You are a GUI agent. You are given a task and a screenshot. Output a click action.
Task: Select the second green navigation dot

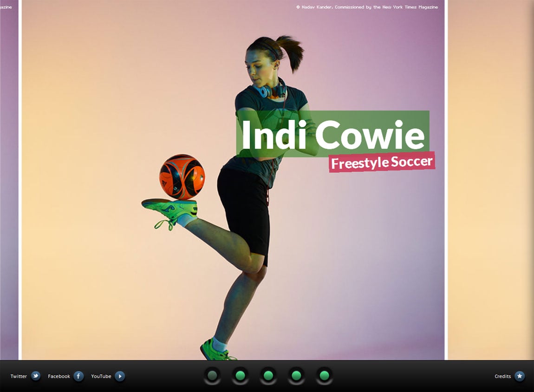(240, 375)
